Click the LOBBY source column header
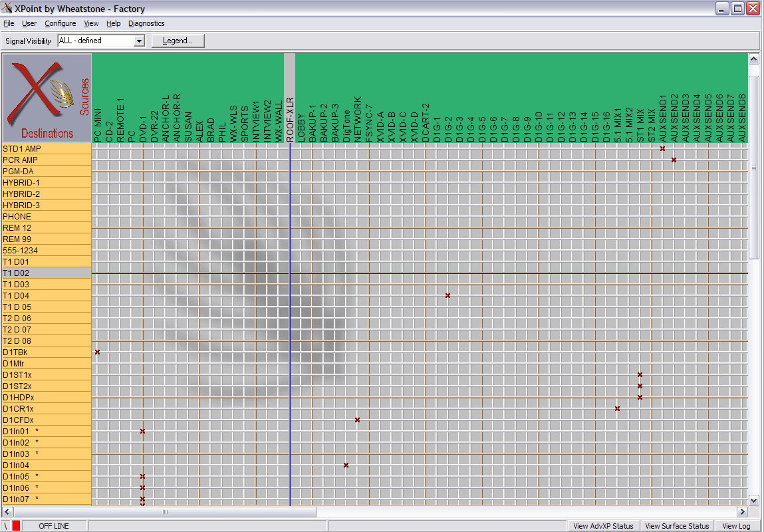The image size is (764, 532). tap(301, 98)
